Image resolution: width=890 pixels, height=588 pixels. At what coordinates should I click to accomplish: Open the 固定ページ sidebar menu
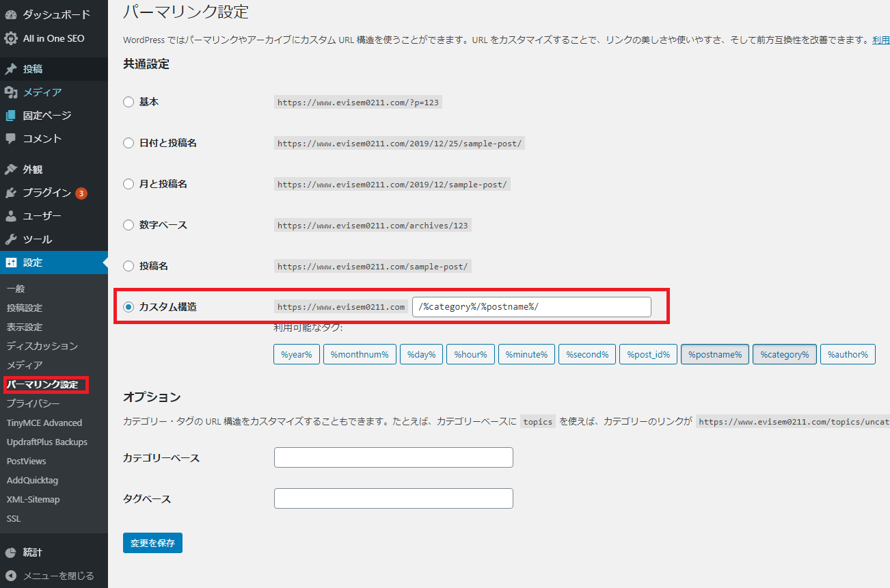coord(46,116)
